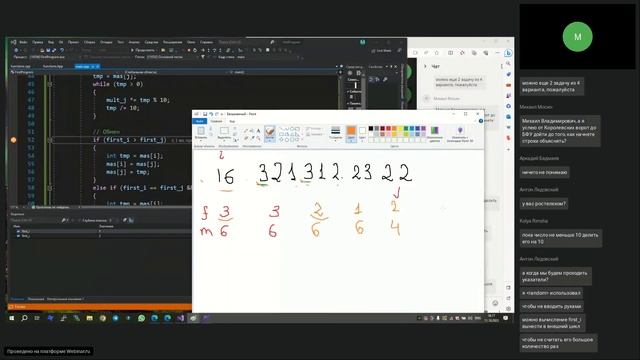Screen dimensions: 640x360
Task: Collapse the while block on line 43
Action: tap(50, 84)
